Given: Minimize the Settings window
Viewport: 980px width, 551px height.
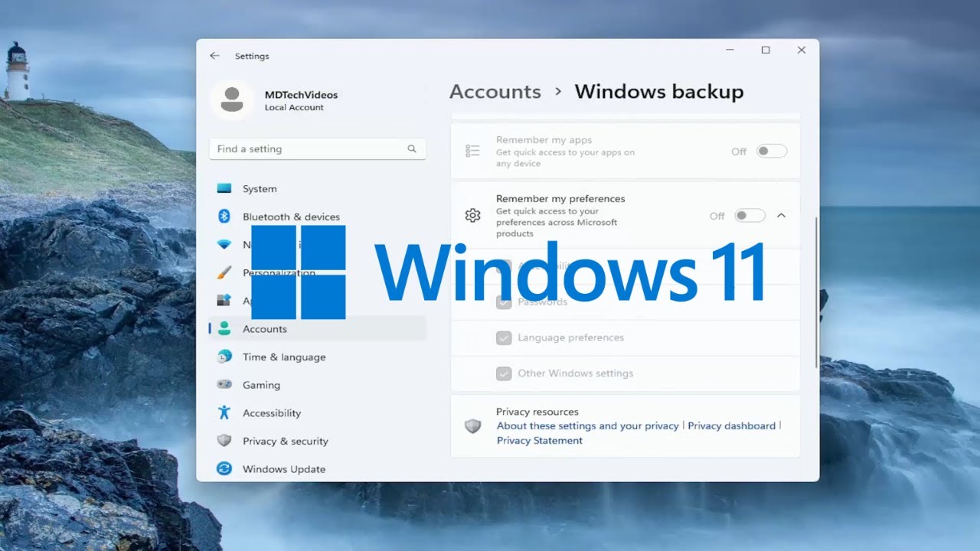Looking at the screenshot, I should pyautogui.click(x=730, y=51).
